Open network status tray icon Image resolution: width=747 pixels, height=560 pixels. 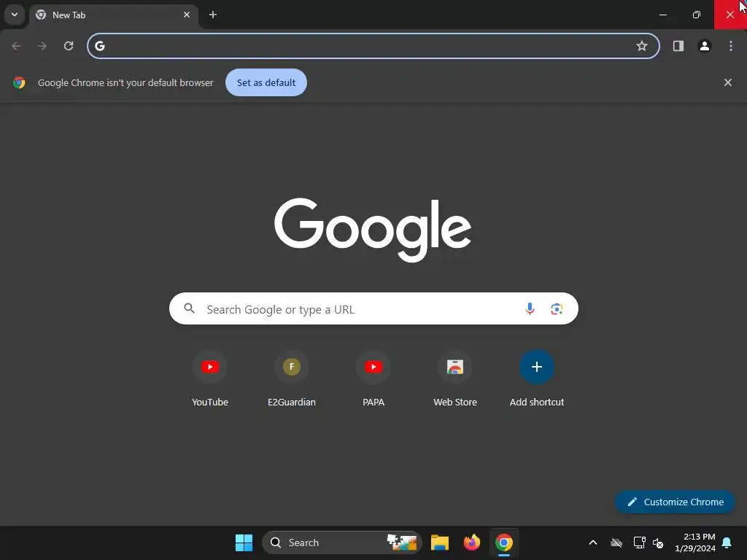pos(639,542)
